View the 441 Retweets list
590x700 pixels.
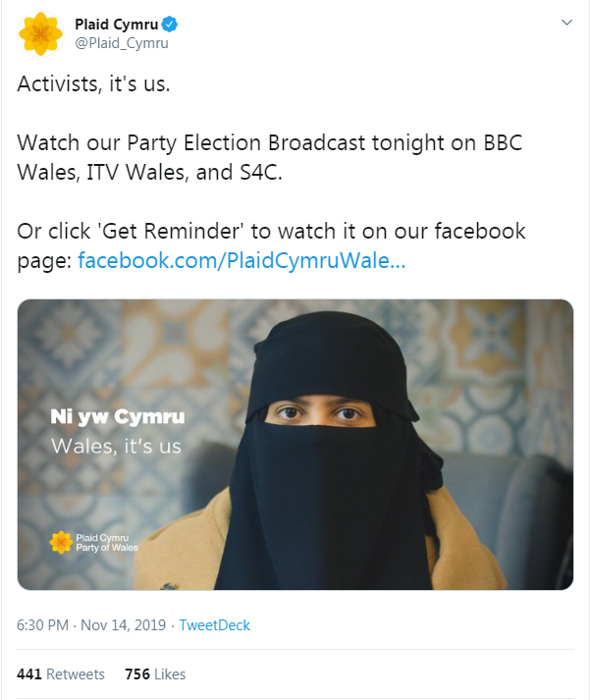point(61,674)
